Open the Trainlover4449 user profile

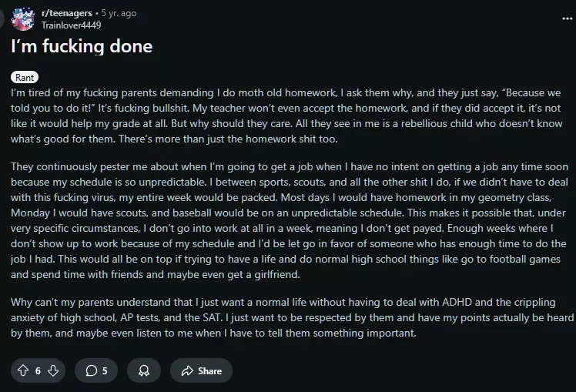71,25
